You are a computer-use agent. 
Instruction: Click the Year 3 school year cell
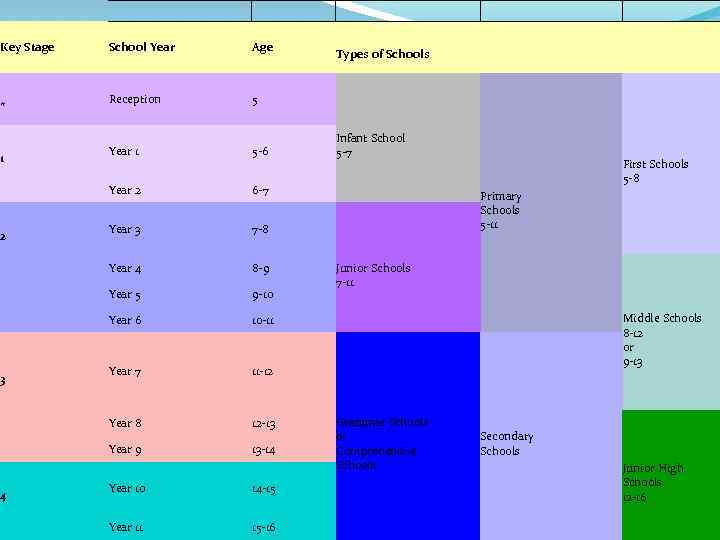coord(125,229)
